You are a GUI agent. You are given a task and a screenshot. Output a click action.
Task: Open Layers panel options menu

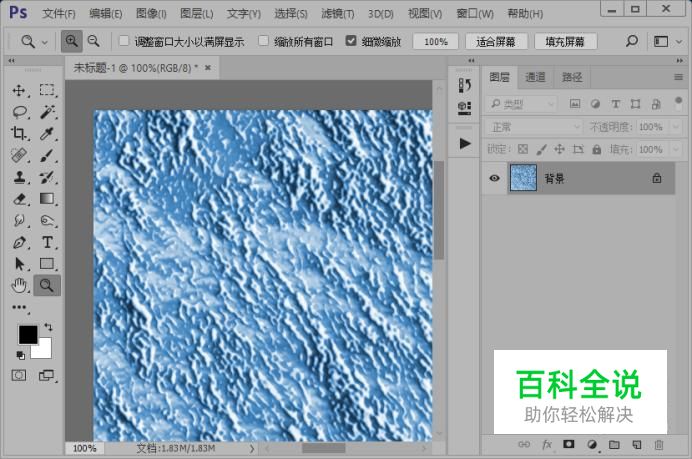pos(678,77)
